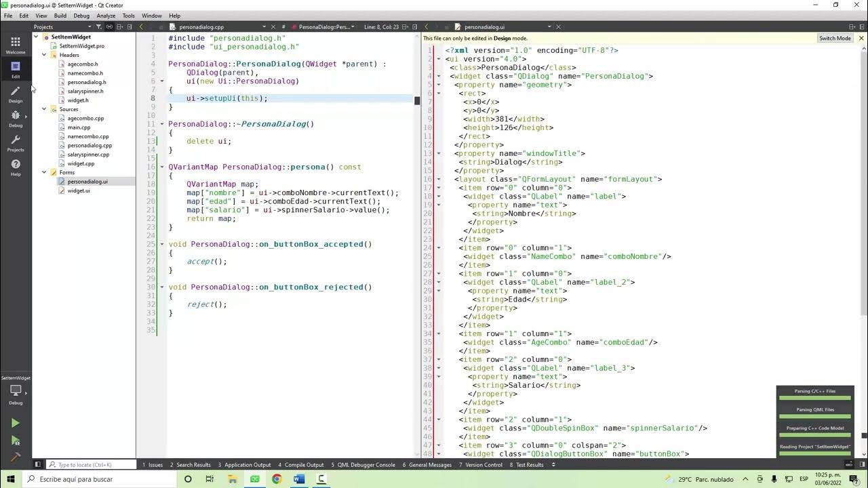Toggle the left sidebar visibility button
This screenshot has height=488, width=868.
pos(38,465)
